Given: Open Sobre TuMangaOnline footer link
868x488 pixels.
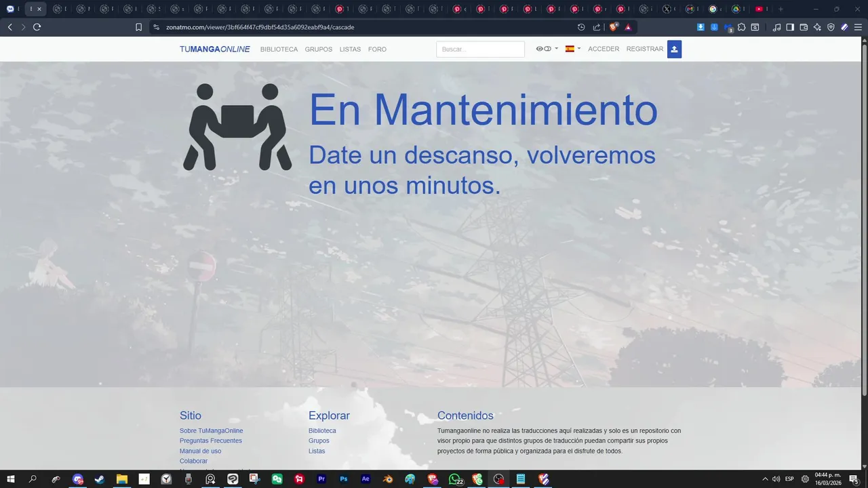Looking at the screenshot, I should point(211,431).
